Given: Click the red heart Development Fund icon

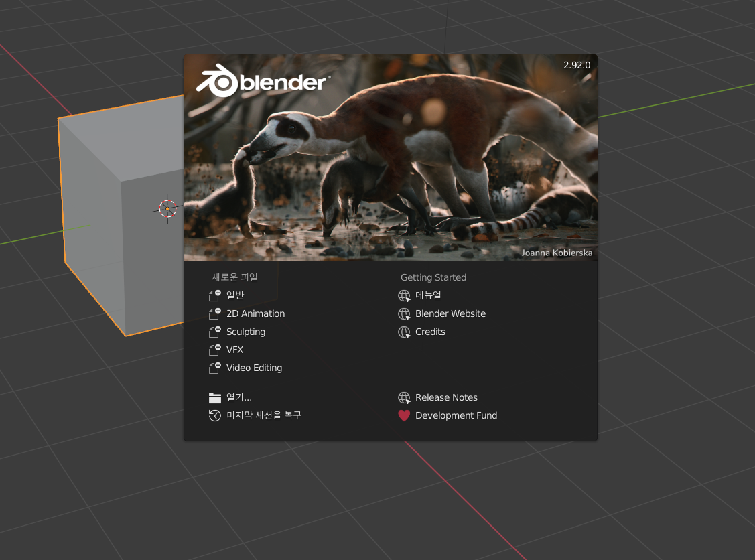Looking at the screenshot, I should click(x=403, y=415).
